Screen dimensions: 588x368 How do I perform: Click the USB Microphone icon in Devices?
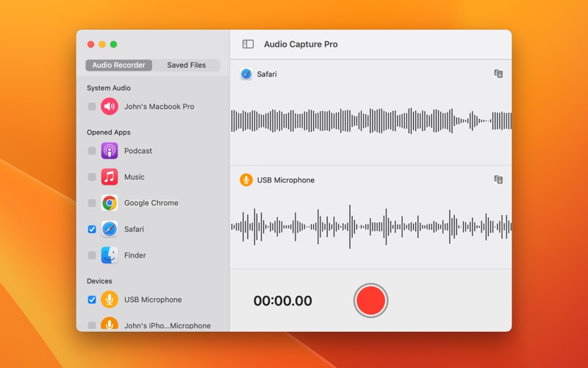(110, 300)
